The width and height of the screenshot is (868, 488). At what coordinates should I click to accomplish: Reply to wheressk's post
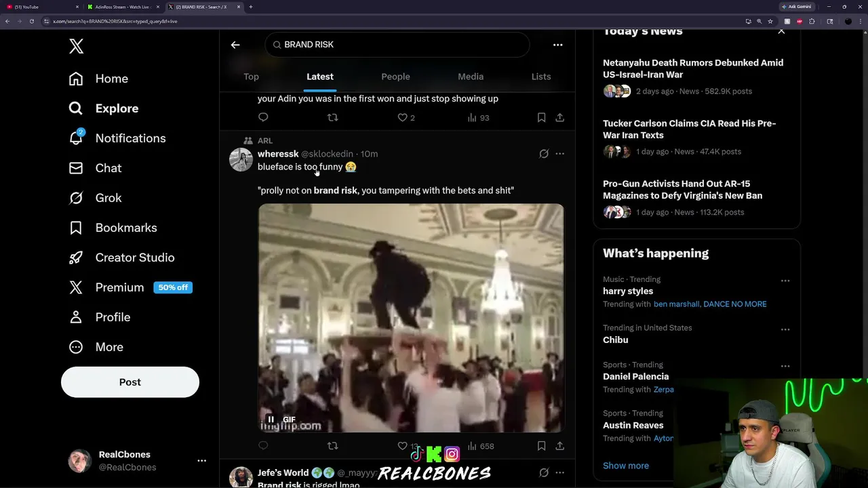click(263, 445)
